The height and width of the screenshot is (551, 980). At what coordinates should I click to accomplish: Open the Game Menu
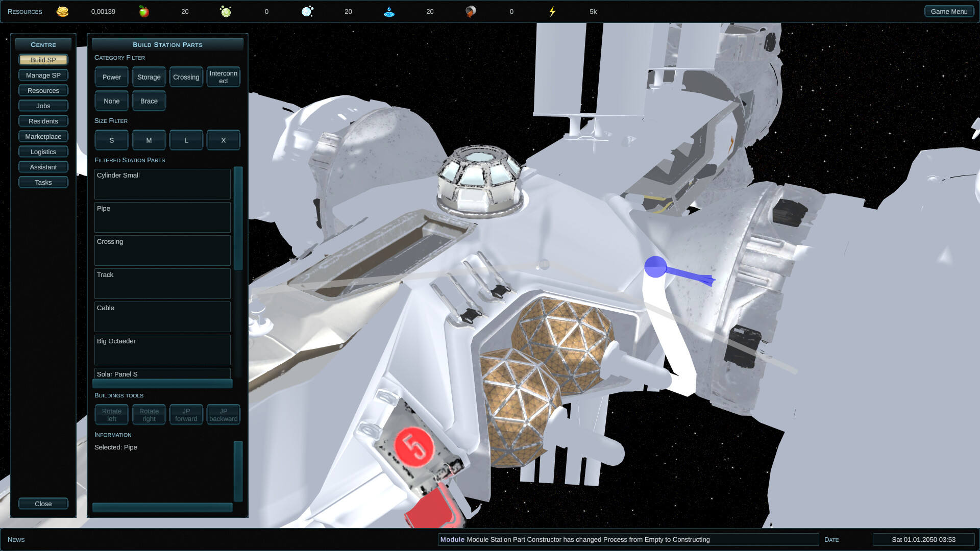949,11
